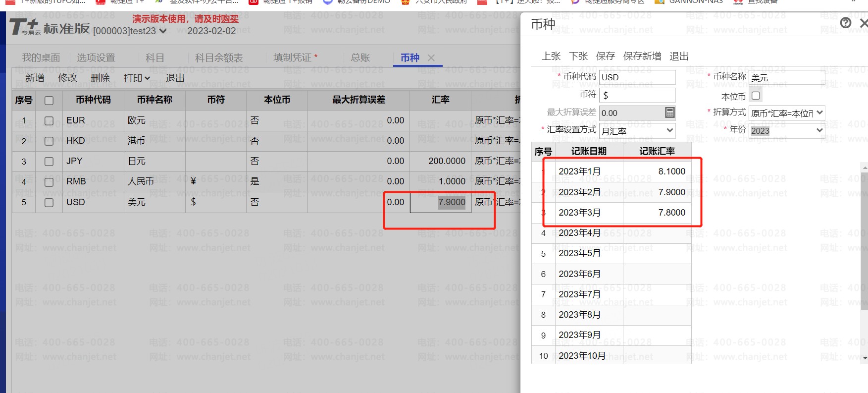Tick the USD row checkbox
Image resolution: width=868 pixels, height=393 pixels.
(49, 203)
